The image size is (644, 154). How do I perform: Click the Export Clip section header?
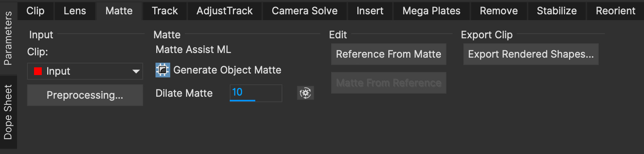[487, 35]
